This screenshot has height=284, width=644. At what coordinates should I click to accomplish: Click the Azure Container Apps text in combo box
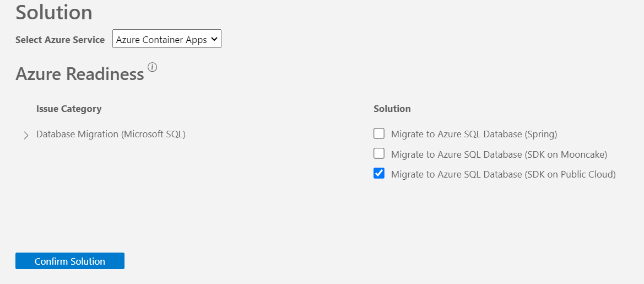[161, 40]
